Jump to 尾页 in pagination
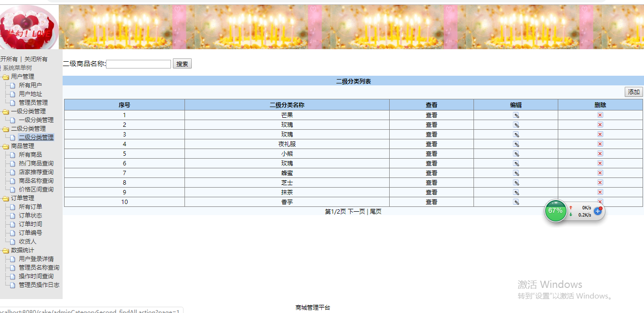The image size is (644, 313). point(375,212)
